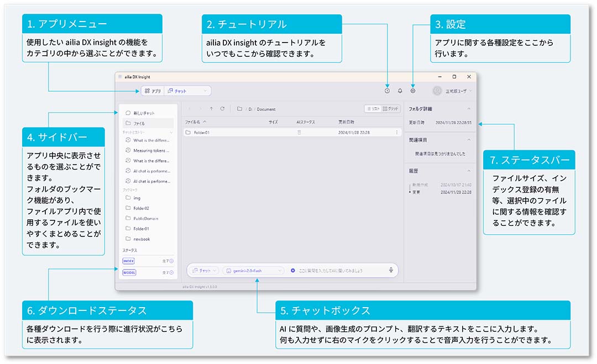
Task: Select Folder01 row in file list
Action: pyautogui.click(x=292, y=133)
